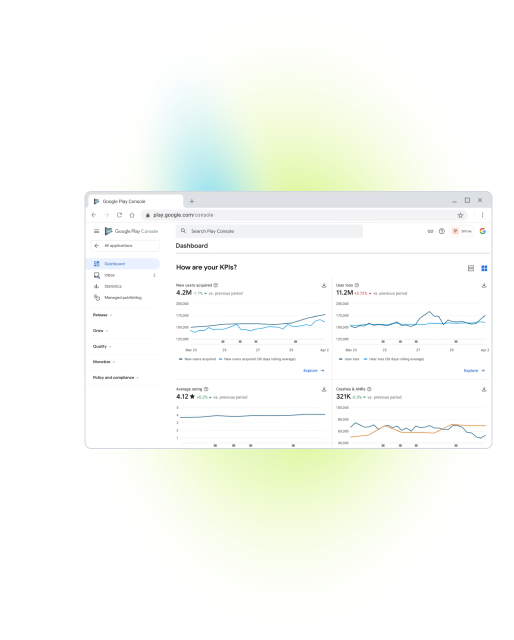Minimize the browser window
The height and width of the screenshot is (640, 514).
[454, 201]
